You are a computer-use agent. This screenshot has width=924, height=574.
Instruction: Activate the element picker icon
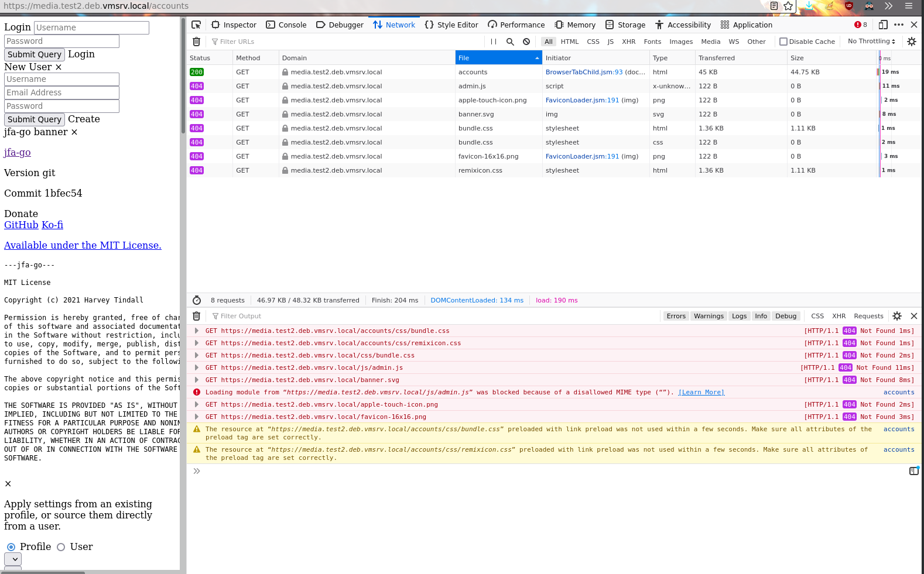point(196,25)
